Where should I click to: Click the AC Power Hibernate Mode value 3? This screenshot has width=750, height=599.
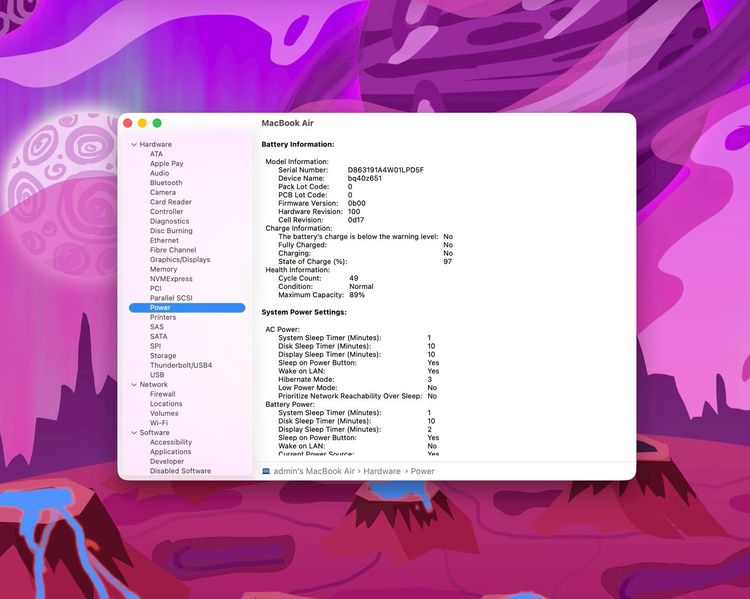click(x=430, y=379)
